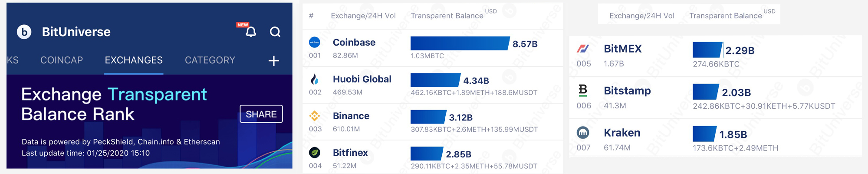Image resolution: width=868 pixels, height=174 pixels.
Task: Click Coinbase's 8.57B balance bar
Action: (459, 43)
